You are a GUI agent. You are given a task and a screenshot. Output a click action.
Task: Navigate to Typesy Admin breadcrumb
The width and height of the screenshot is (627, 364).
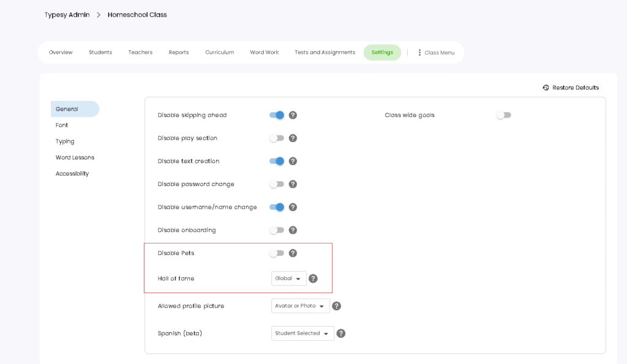click(67, 15)
